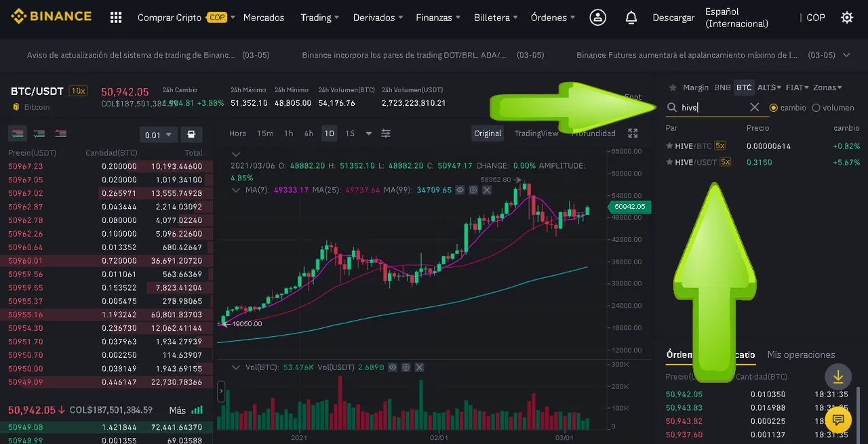Collapse the chart OHLC info chevron
The image size is (868, 444).
click(236, 154)
